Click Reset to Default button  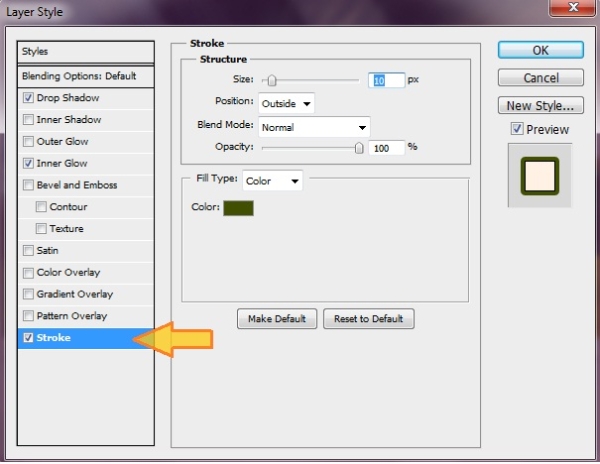[x=368, y=319]
